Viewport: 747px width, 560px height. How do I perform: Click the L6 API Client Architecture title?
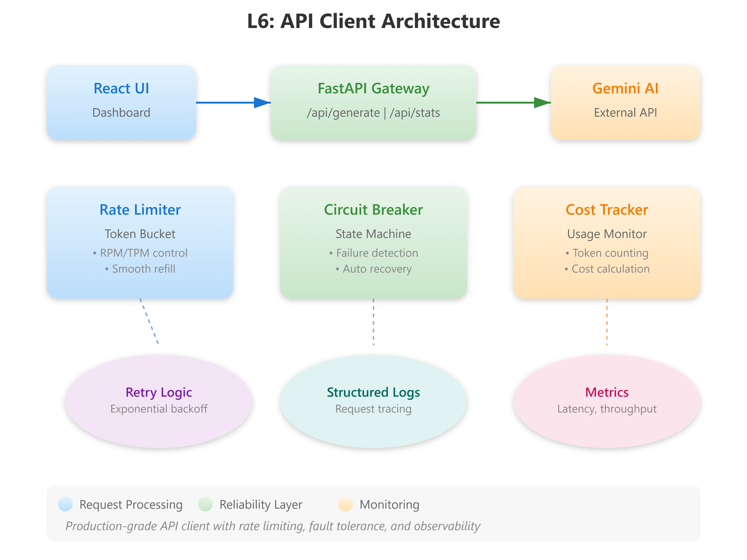click(x=373, y=21)
